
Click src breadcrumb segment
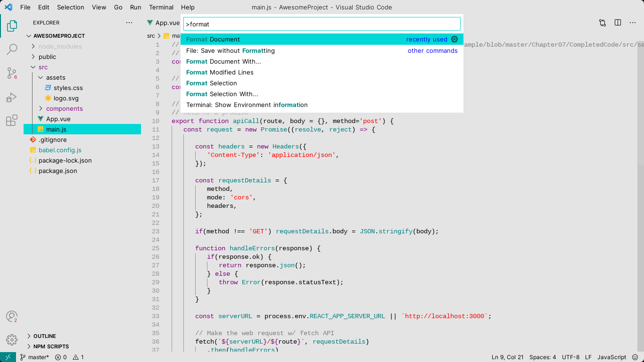point(151,36)
